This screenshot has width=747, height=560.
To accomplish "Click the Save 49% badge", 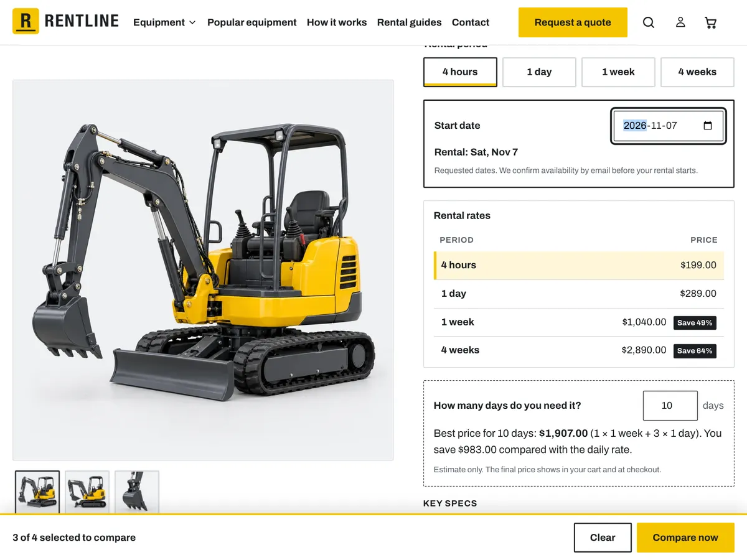I will click(695, 323).
